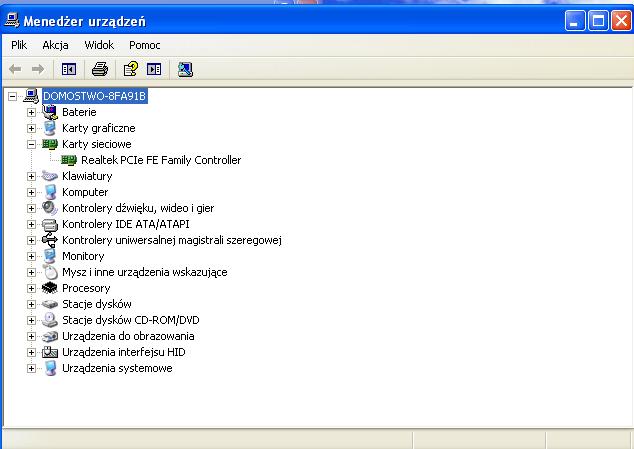The width and height of the screenshot is (634, 449).
Task: Expand the Baterie node
Action: 31,112
